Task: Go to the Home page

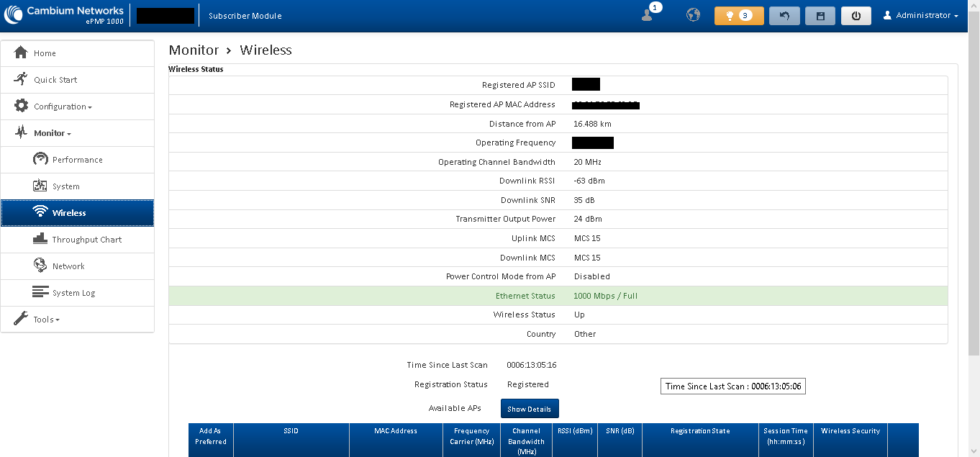Action: point(45,53)
